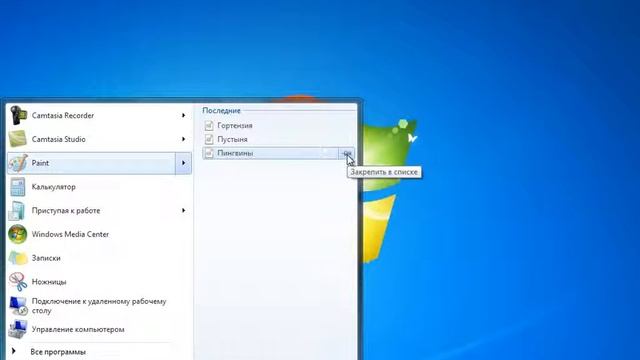Screen dimensions: 640x360
Task: Launch Windows Media Center from its icon
Action: 18,234
